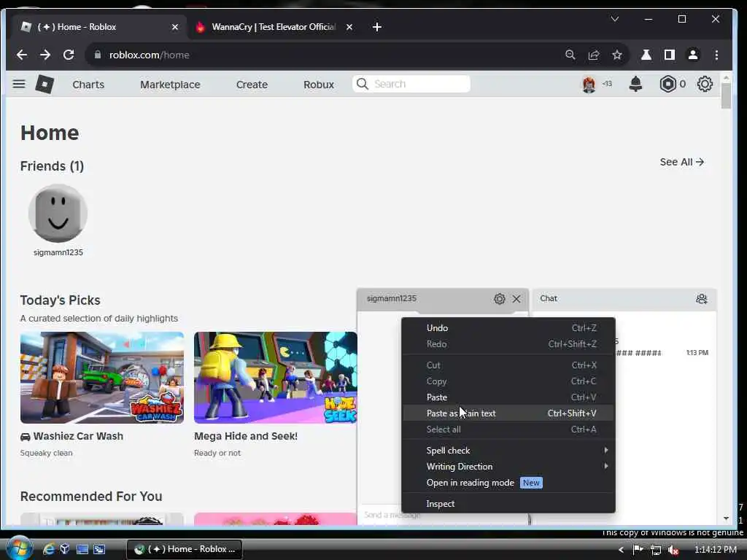
Task: Open chat settings gear for sigmamn1235
Action: click(x=499, y=299)
